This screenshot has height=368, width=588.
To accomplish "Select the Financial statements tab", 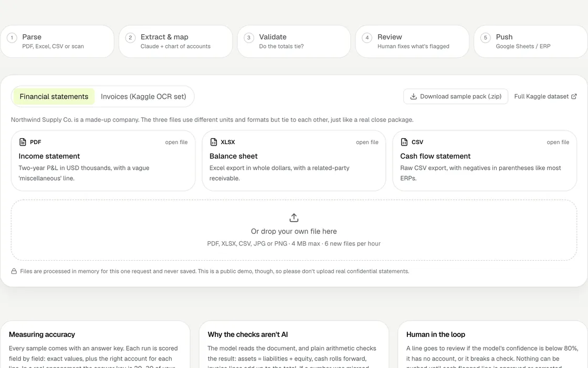I will [x=54, y=97].
